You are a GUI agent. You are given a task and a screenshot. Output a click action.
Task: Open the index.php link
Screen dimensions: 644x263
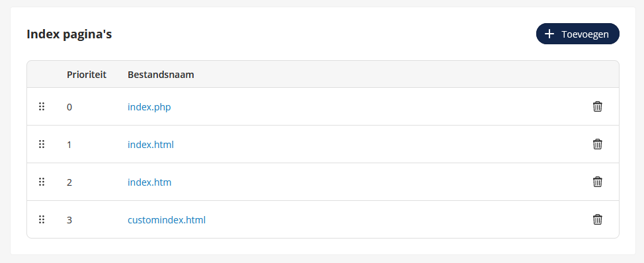149,107
